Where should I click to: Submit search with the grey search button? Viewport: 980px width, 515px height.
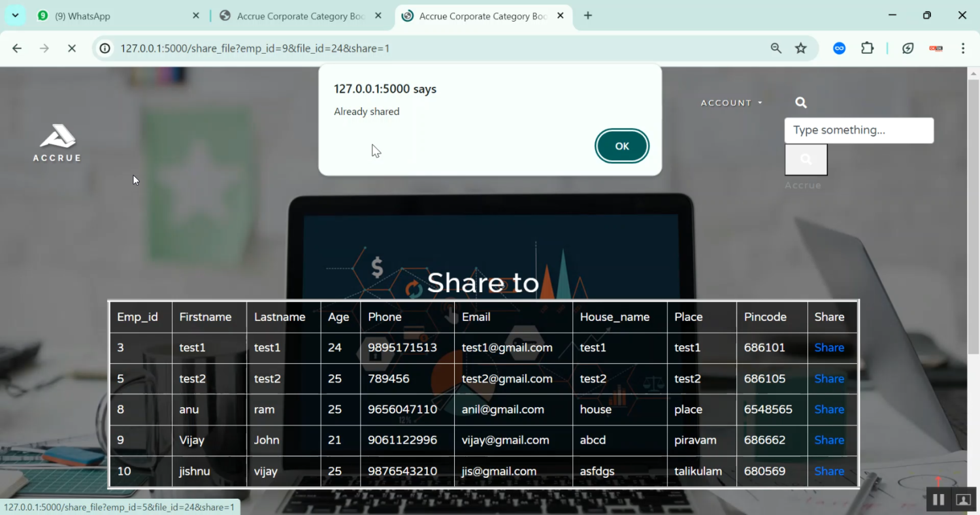pyautogui.click(x=806, y=159)
